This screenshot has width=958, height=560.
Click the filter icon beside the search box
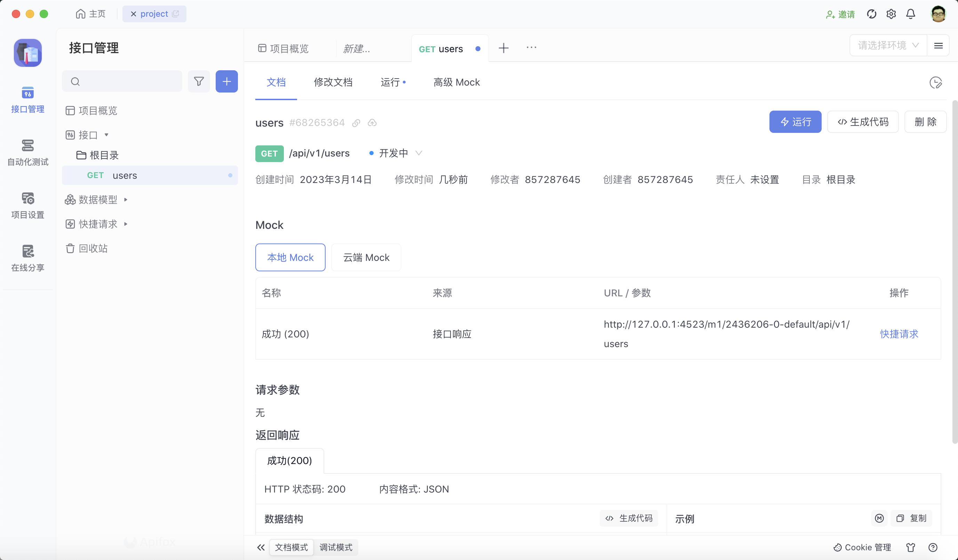point(199,81)
